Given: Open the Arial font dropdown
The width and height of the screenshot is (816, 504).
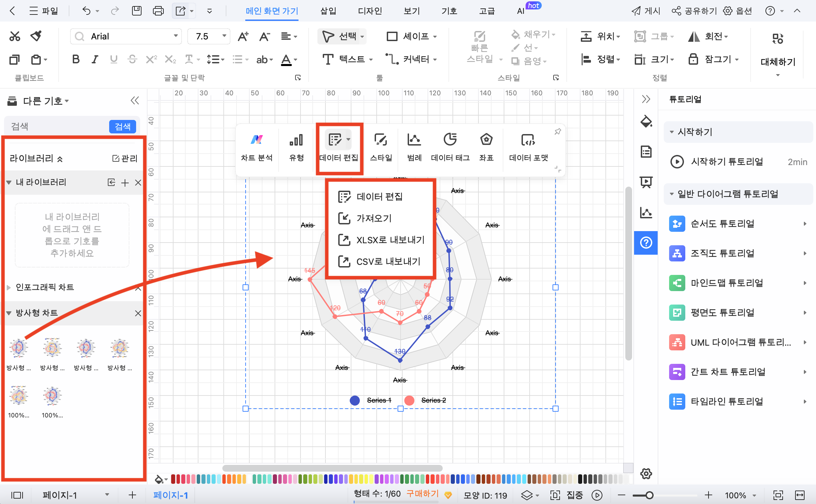Looking at the screenshot, I should [x=176, y=36].
